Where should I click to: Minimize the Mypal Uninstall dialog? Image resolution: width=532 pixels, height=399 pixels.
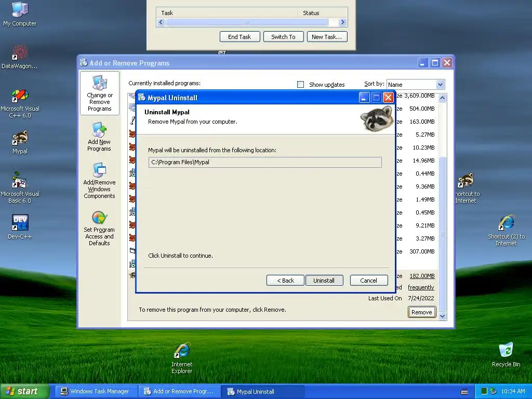pyautogui.click(x=364, y=98)
